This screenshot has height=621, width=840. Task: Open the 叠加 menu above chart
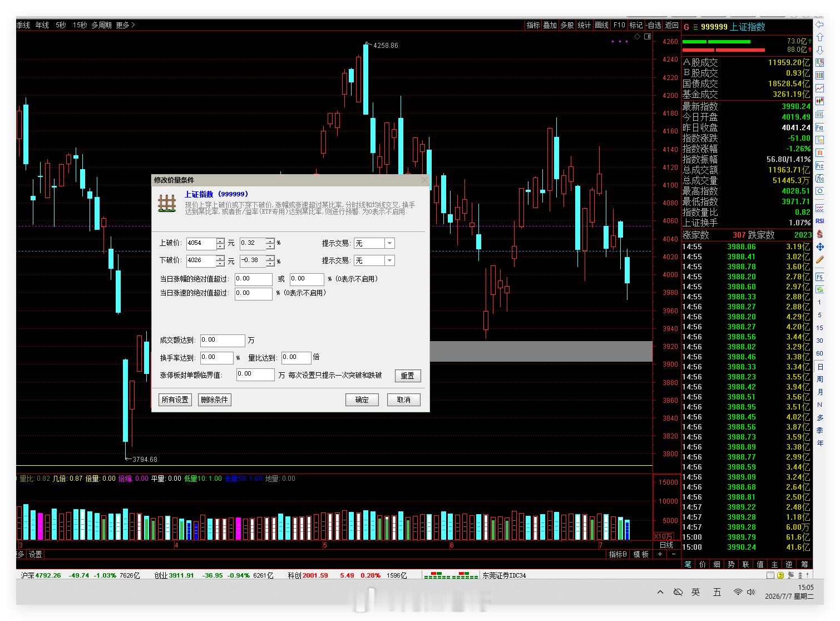tap(550, 25)
